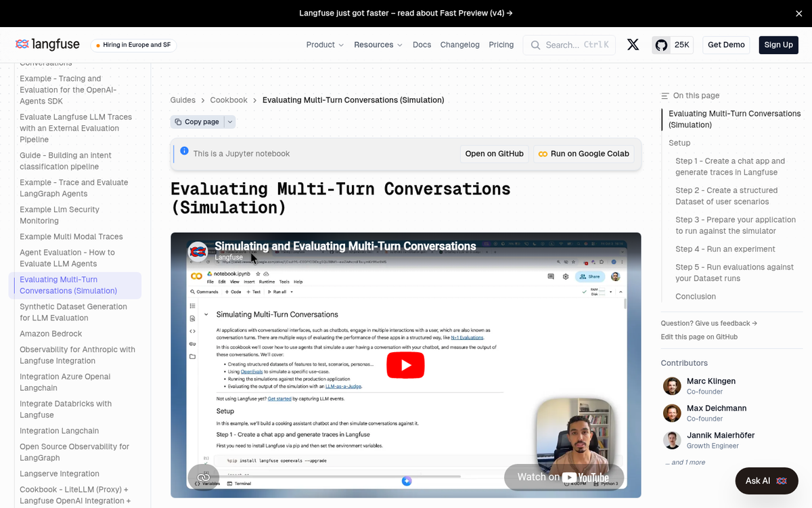The width and height of the screenshot is (812, 508).
Task: Jump to Step 2 in page outline
Action: click(727, 196)
